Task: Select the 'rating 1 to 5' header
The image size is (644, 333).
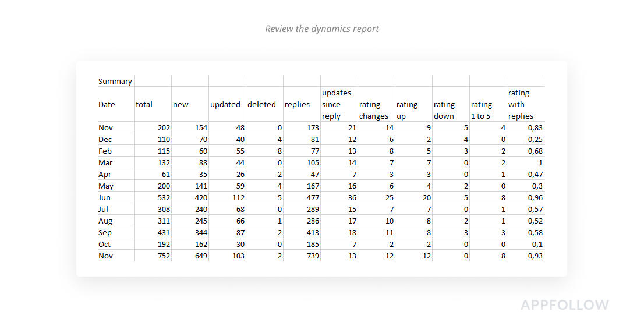Action: tap(488, 104)
